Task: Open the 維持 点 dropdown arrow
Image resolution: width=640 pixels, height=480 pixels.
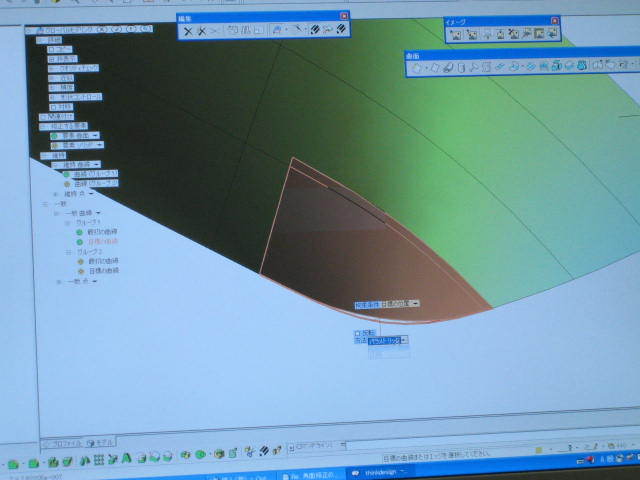Action: tap(91, 193)
